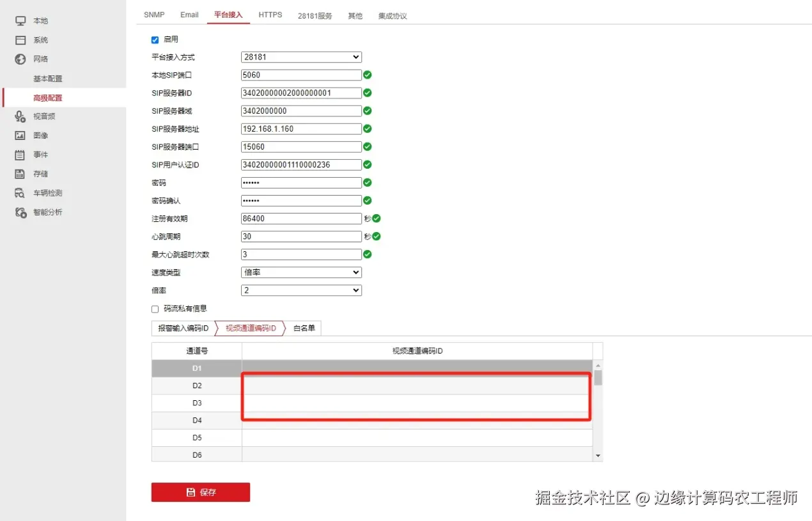Click green check beside 密码确认 field
This screenshot has height=521, width=812.
click(368, 201)
